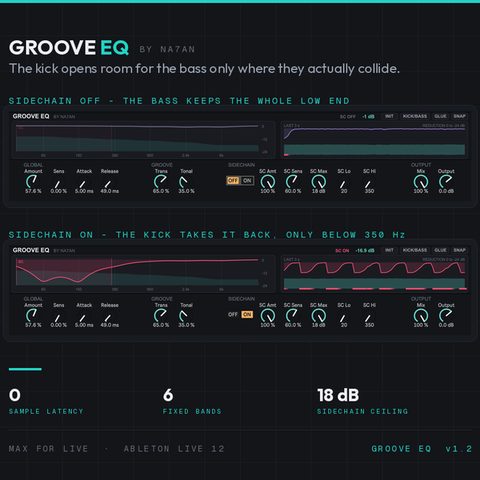Load INIT preset in Sidechain Off panel
Viewport: 480px width, 480px height.
pos(389,116)
